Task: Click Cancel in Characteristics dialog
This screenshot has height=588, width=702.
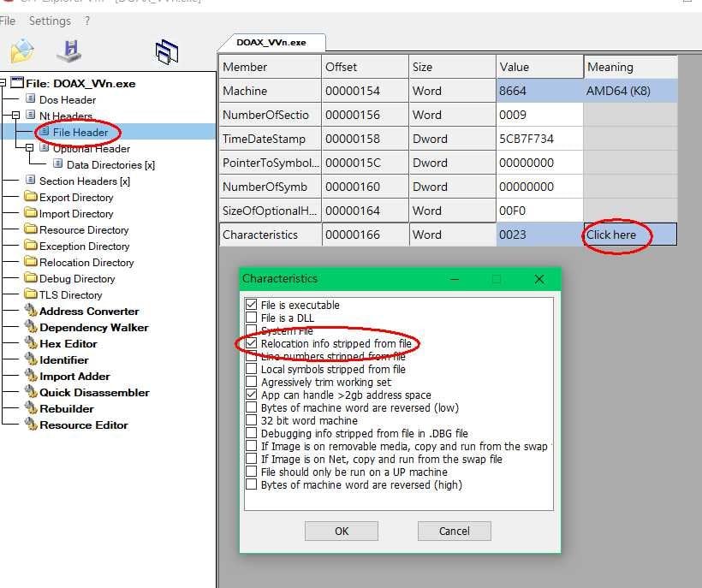Action: coord(455,531)
